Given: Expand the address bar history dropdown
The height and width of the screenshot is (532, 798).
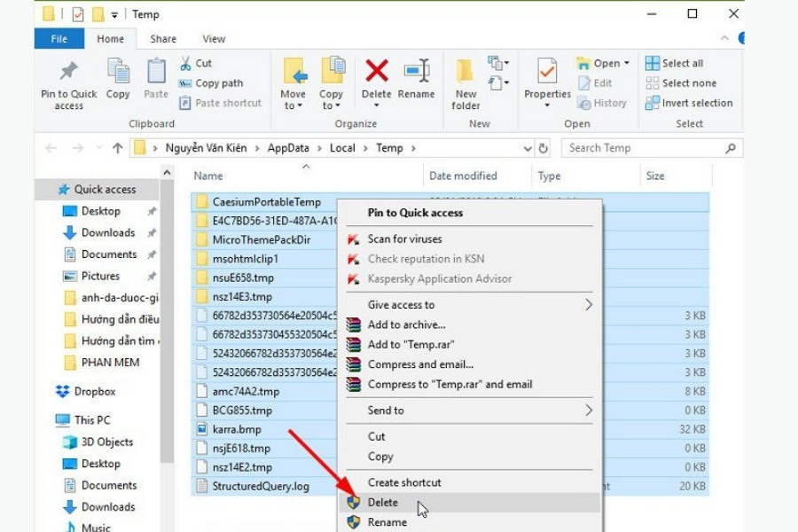Looking at the screenshot, I should point(528,148).
